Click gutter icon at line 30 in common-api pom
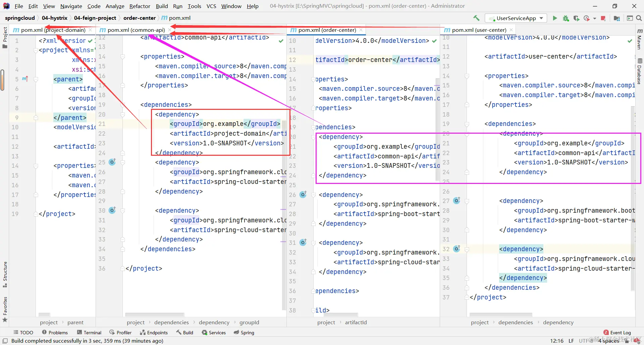This screenshot has height=345, width=644. click(112, 210)
